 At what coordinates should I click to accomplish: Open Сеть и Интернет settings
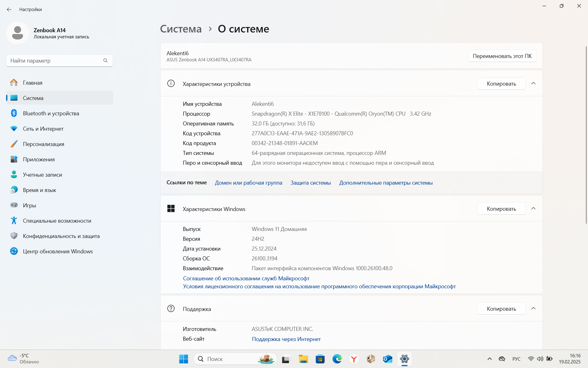point(59,129)
